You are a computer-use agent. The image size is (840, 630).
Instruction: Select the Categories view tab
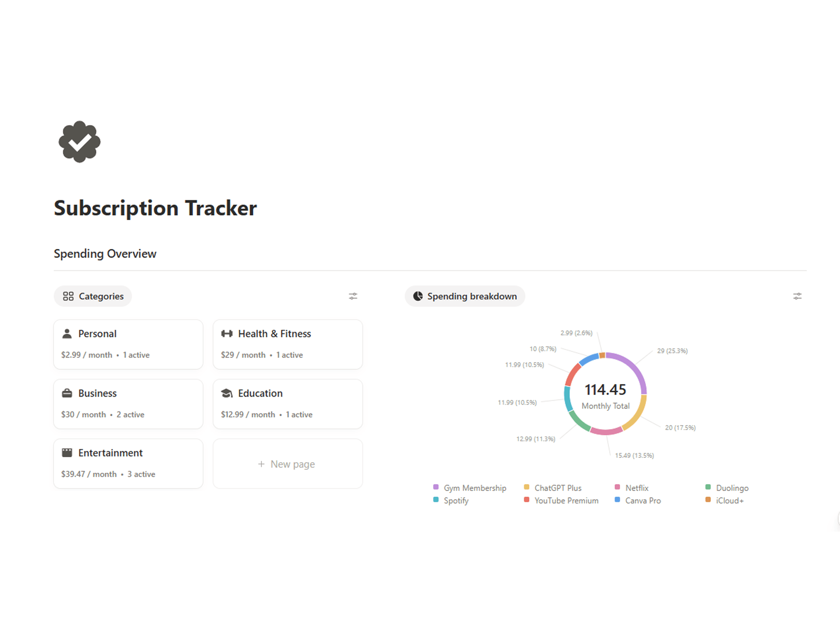pos(93,296)
